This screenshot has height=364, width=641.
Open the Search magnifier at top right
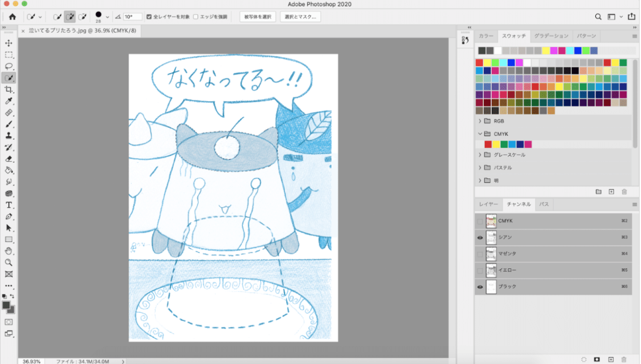598,17
